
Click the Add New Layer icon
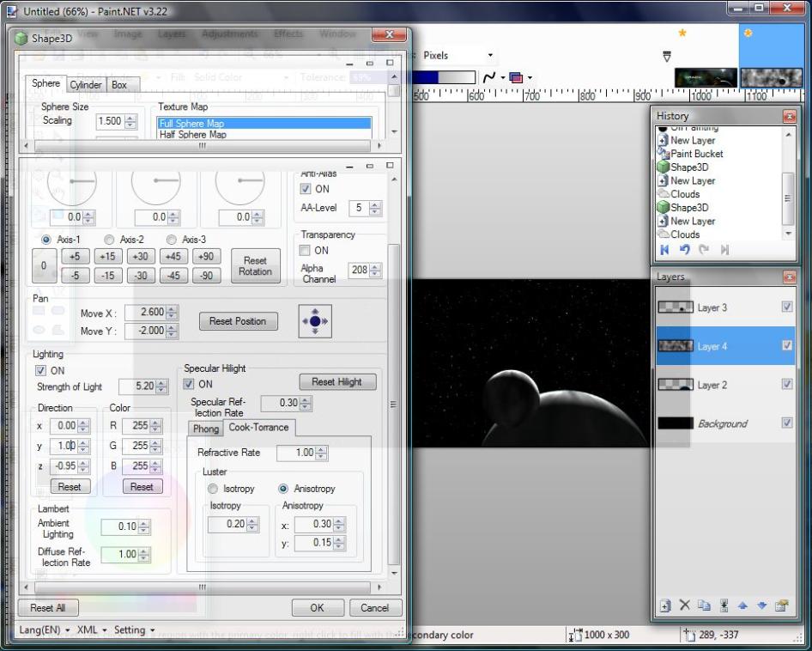(x=664, y=605)
